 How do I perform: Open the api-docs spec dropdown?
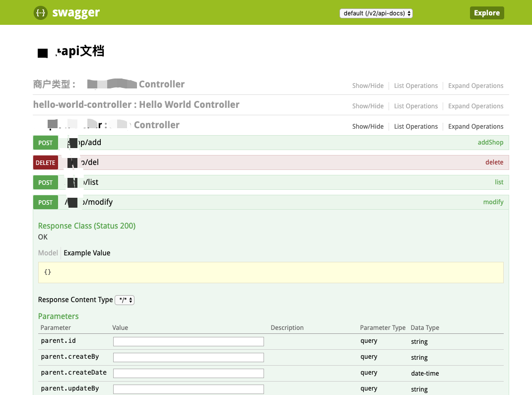tap(376, 13)
